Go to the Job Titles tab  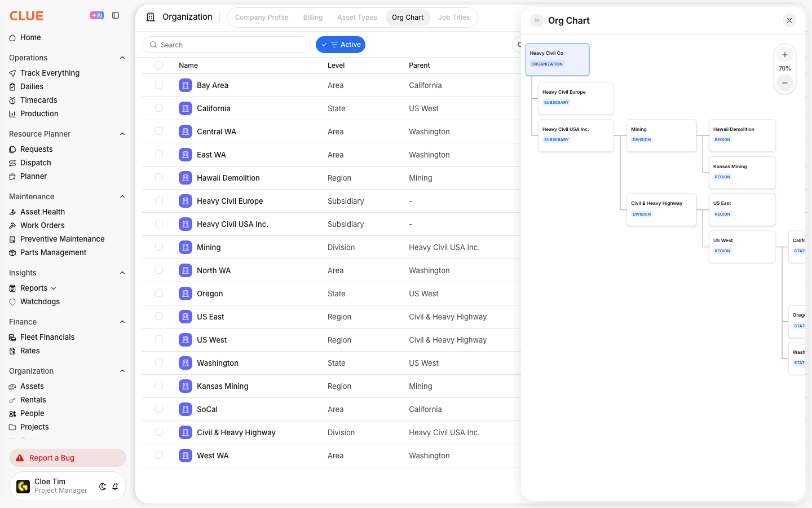pos(454,17)
